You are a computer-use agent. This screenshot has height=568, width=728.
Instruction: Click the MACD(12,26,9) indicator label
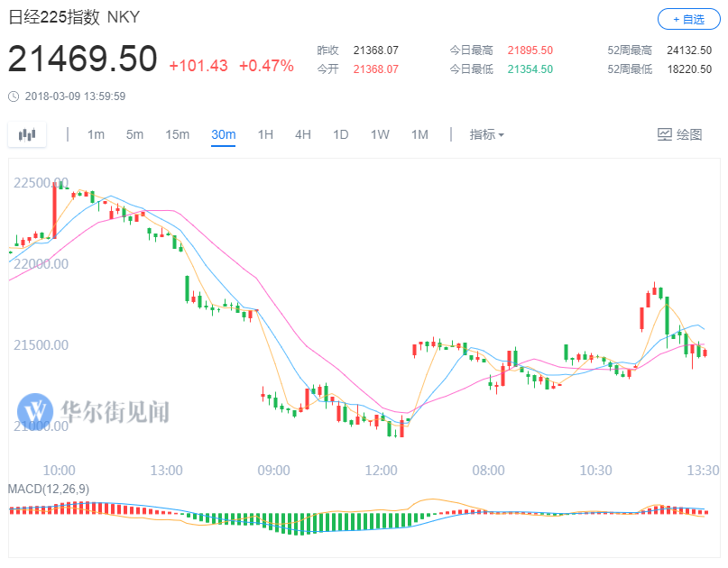[49, 489]
